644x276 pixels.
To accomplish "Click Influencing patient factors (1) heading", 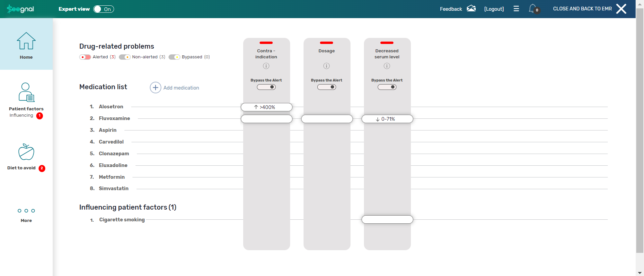I will (x=128, y=207).
